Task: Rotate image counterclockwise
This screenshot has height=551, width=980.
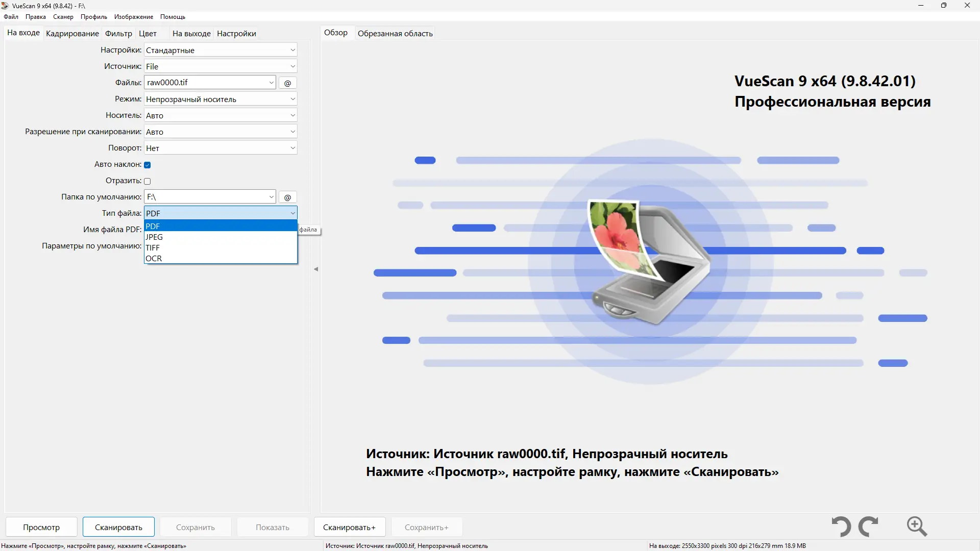Action: tap(841, 527)
